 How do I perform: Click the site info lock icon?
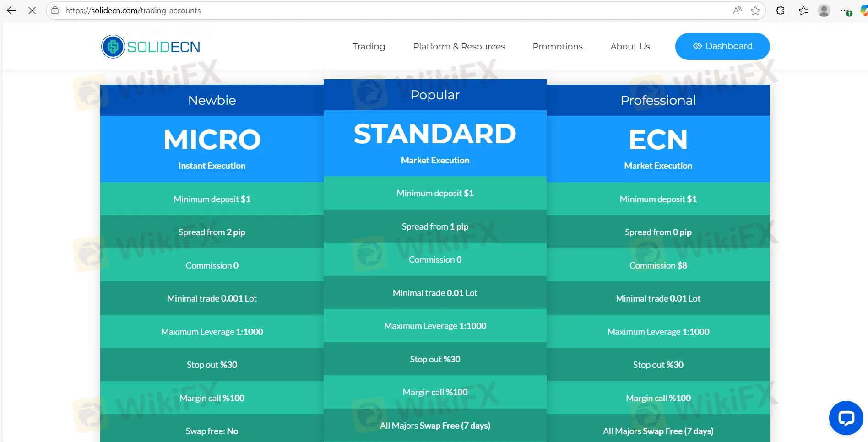click(55, 11)
